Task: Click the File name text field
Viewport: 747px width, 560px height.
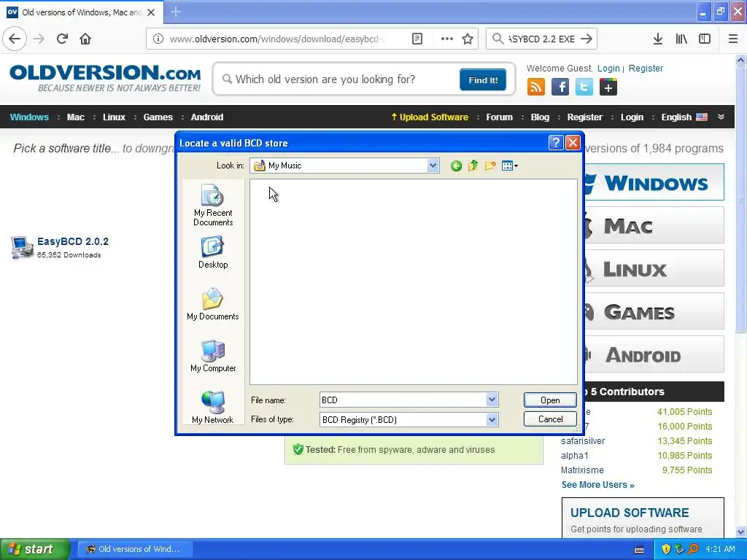Action: coord(403,400)
